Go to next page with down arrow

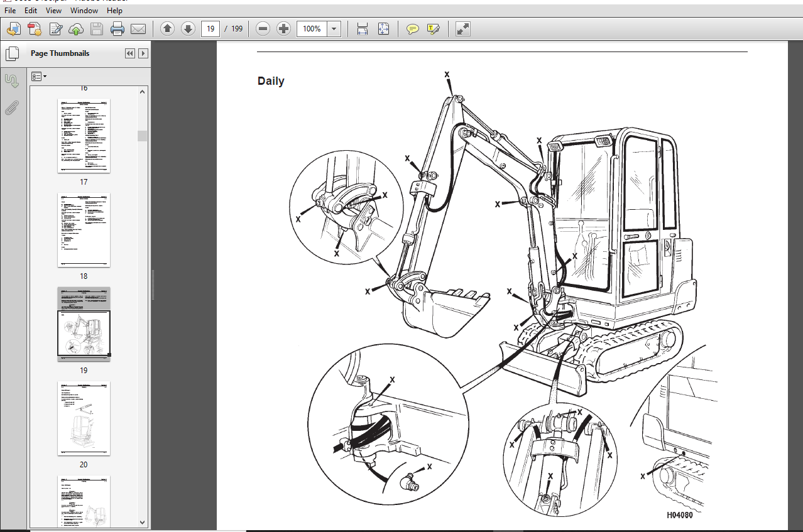point(188,29)
